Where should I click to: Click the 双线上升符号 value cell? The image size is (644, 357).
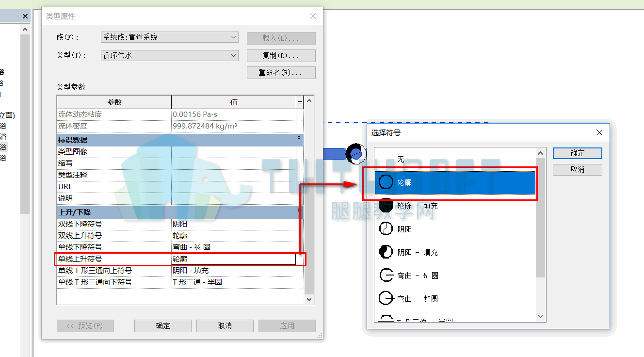(x=234, y=236)
